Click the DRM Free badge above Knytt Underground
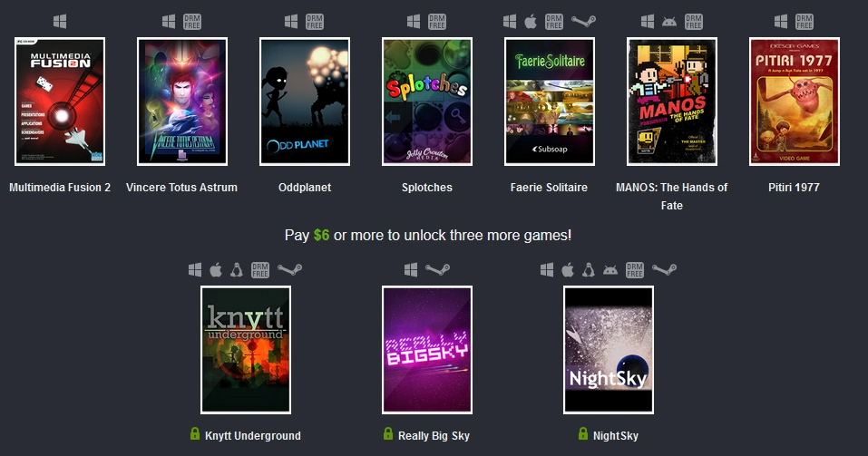 coord(260,269)
